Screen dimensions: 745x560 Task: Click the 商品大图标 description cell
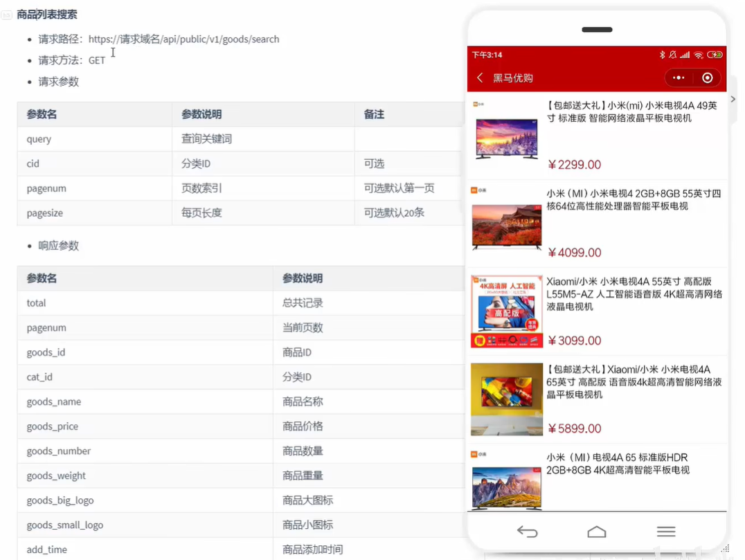tap(369, 500)
